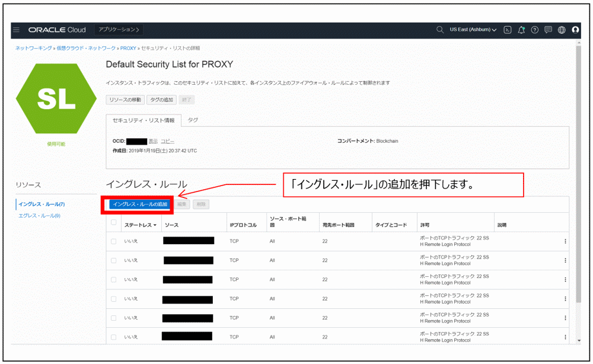Click the OCID 表示 link
593x364 pixels.
tap(153, 141)
